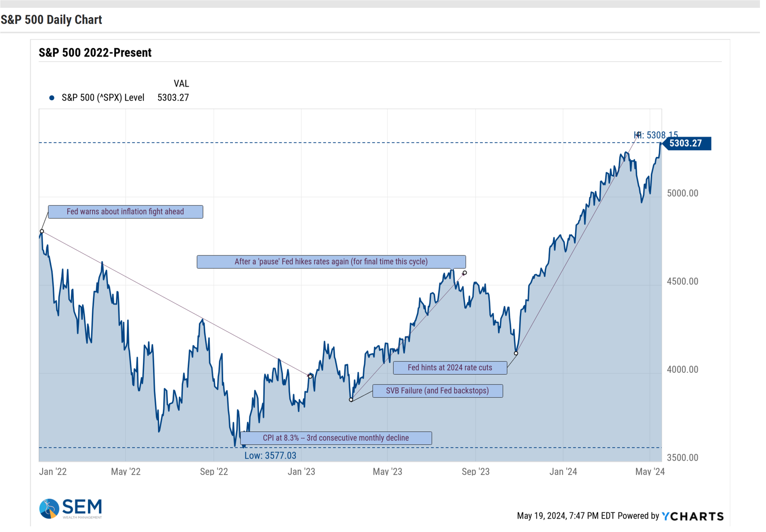Click the 'Jan '24' x-axis label

click(x=563, y=472)
